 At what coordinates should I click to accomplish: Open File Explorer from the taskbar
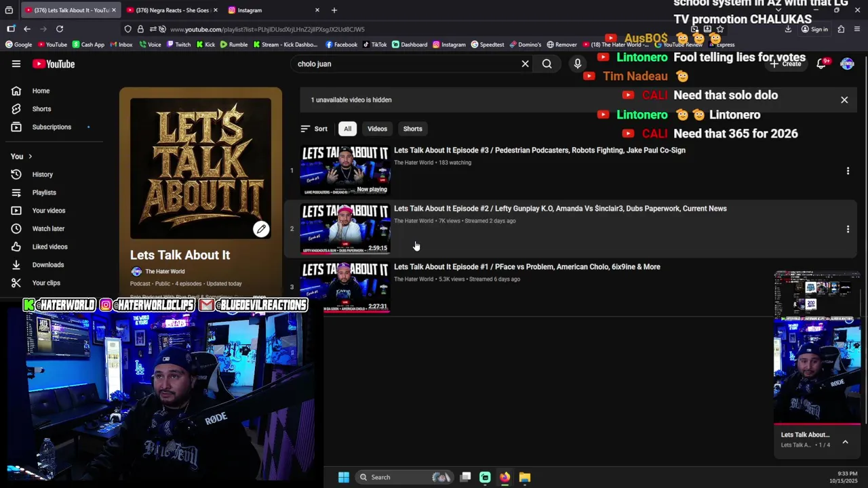pos(525,477)
